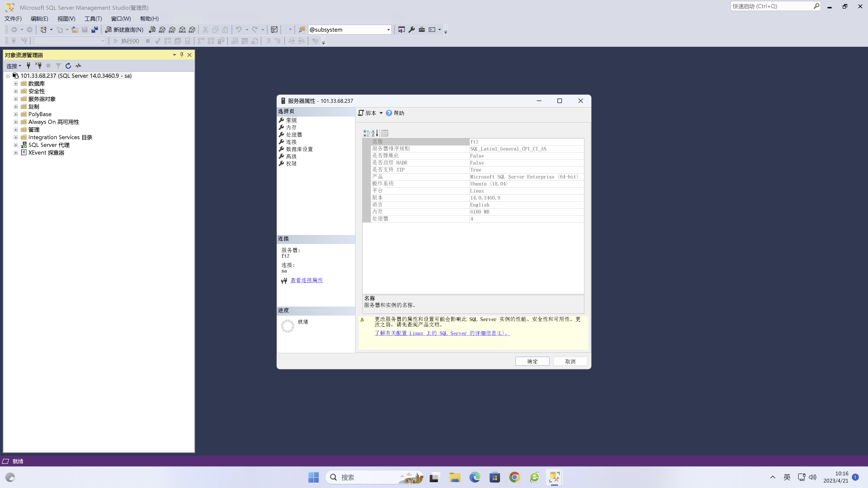
Task: Click the Toolbox icon in toolbar
Action: point(422,30)
